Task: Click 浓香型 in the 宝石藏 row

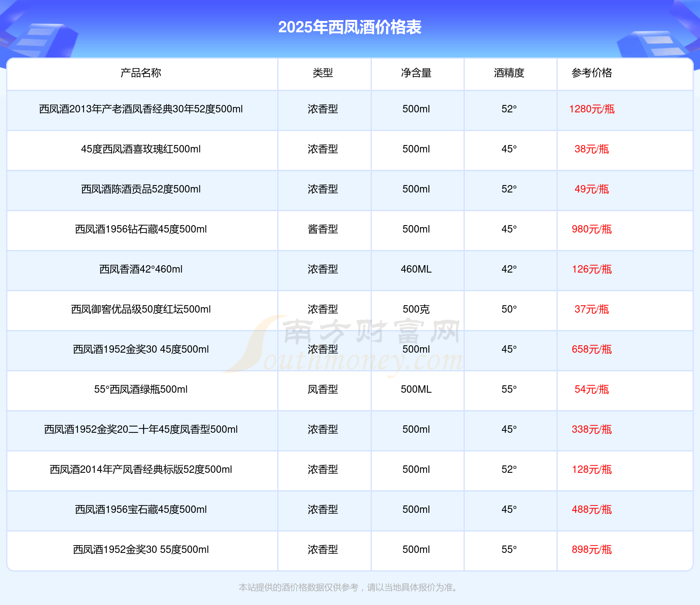Action: pos(323,509)
